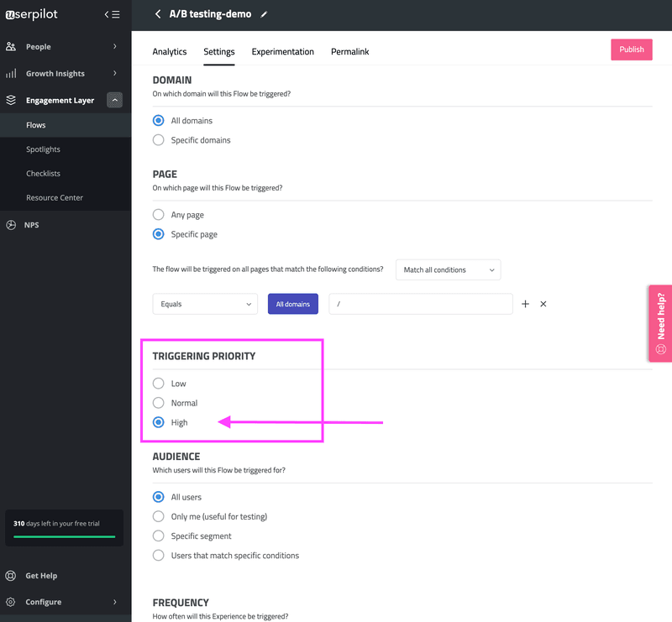The width and height of the screenshot is (672, 622).
Task: Collapse the Engagement Layer section
Action: pos(114,99)
